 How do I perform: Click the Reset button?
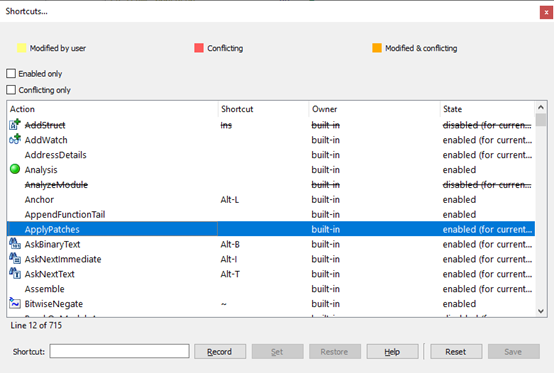click(456, 352)
